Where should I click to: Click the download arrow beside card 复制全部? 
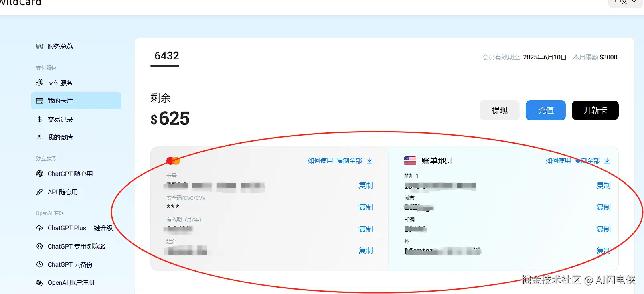click(369, 161)
